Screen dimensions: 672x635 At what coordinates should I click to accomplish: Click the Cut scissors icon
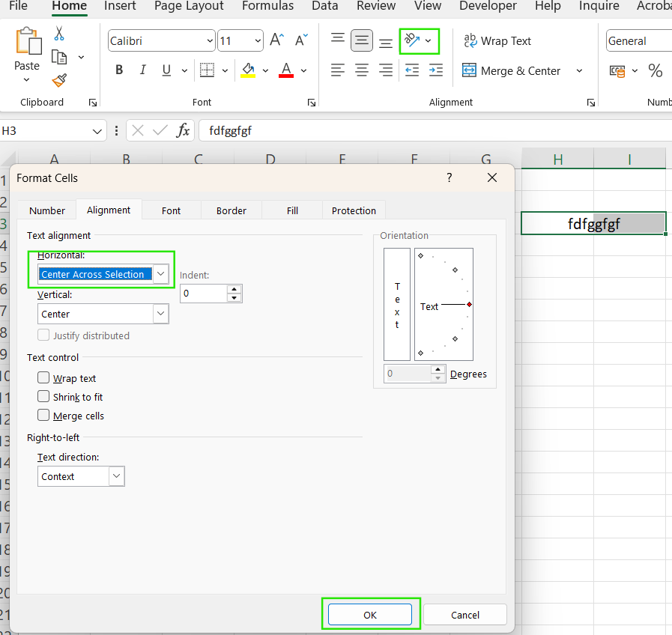pos(59,34)
